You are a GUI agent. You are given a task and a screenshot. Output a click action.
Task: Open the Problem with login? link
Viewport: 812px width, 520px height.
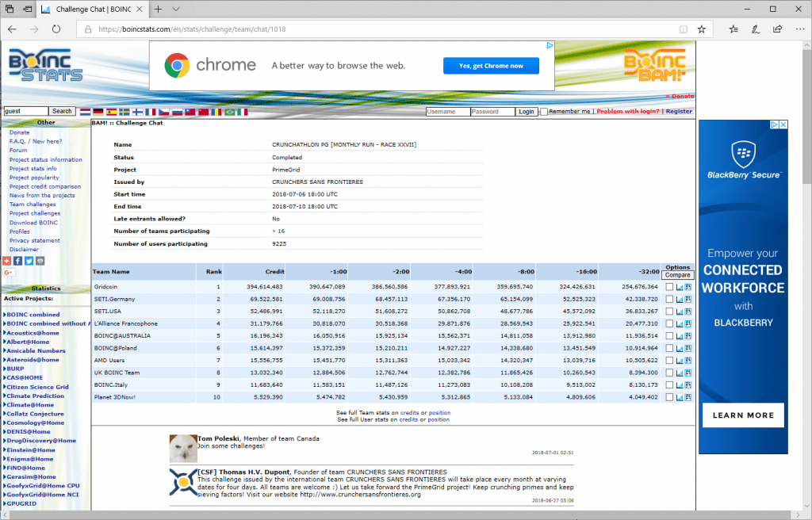[628, 111]
